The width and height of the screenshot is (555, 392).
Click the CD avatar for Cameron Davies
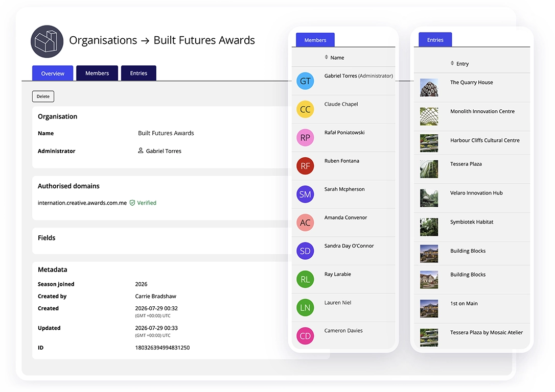(305, 336)
